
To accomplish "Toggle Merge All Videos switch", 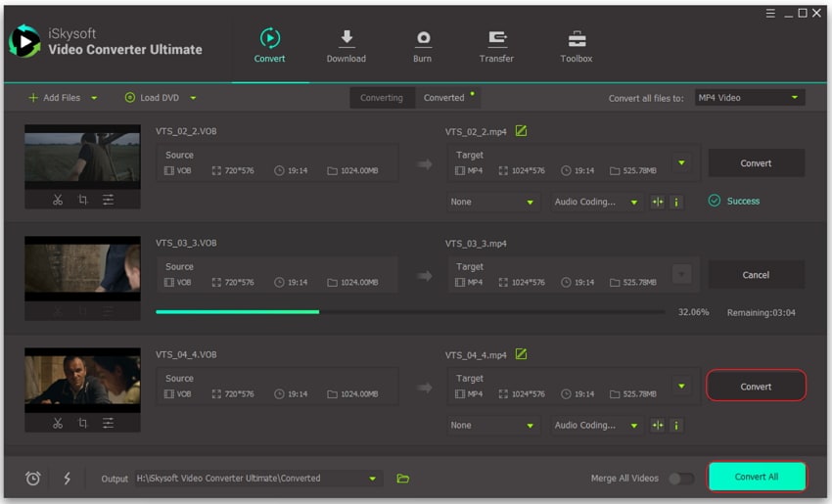I will [681, 478].
